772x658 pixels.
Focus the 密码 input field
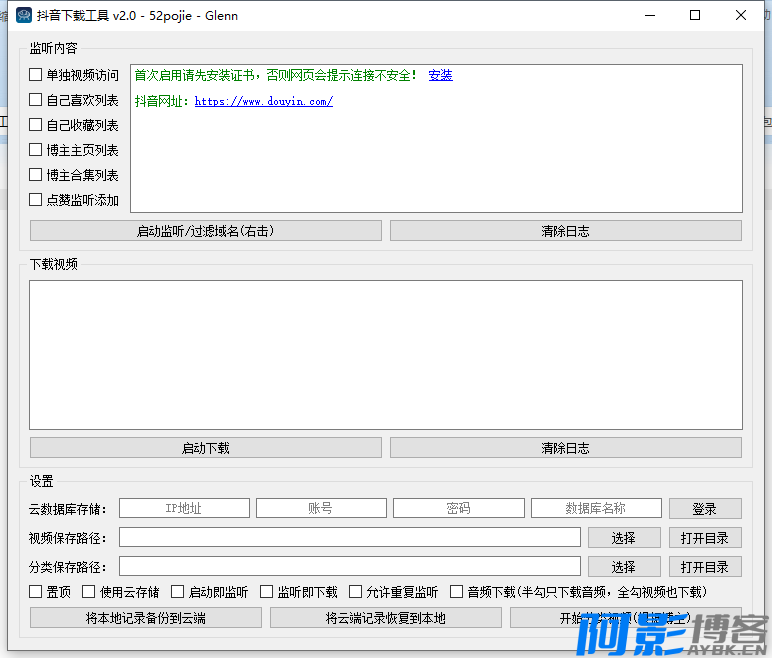coord(459,508)
